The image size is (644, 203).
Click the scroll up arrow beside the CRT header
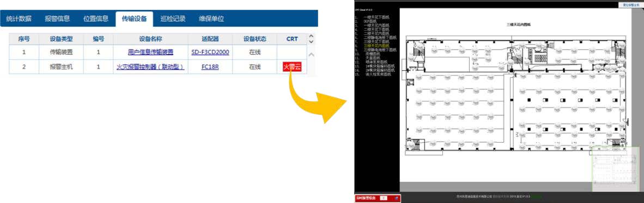(311, 36)
